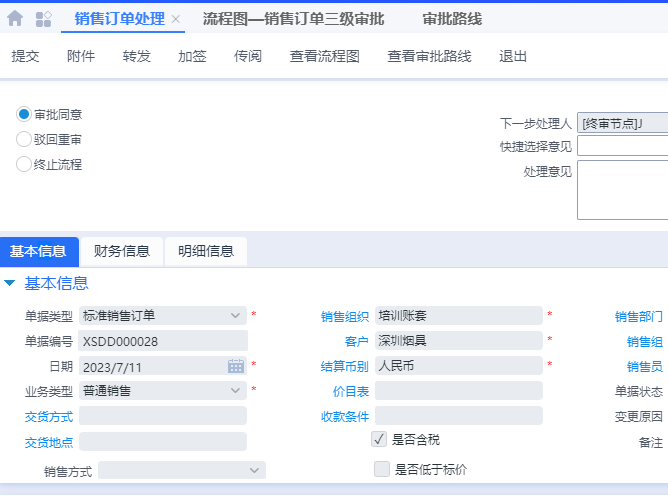Expand the 单据类型 dropdown
The width and height of the screenshot is (668, 496).
(x=236, y=316)
